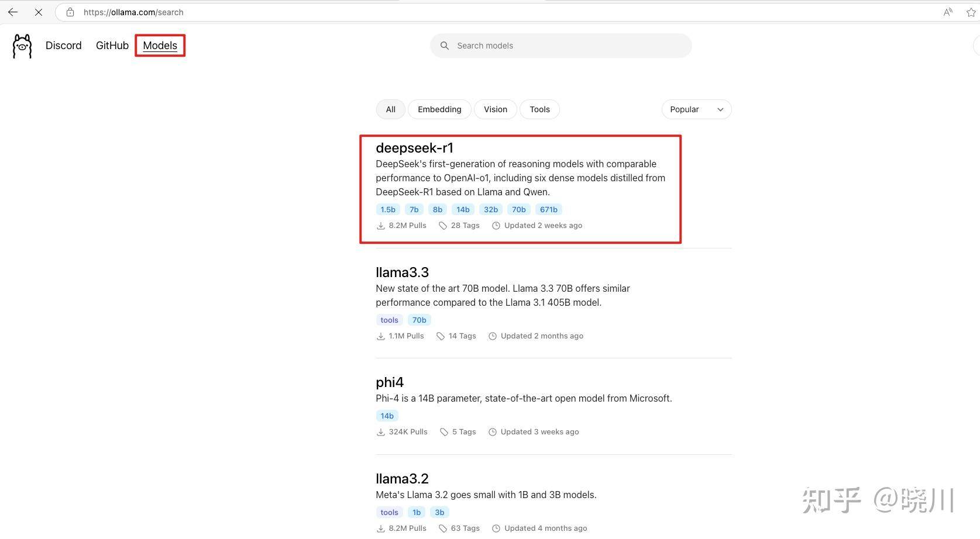Click the 8b tag of deepseek-r1

(438, 209)
